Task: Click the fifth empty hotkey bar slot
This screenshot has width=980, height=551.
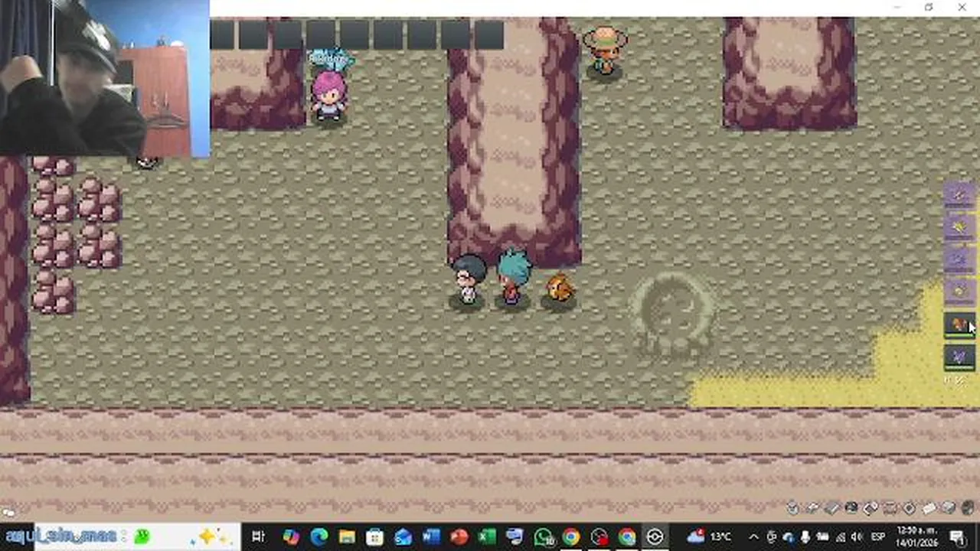Action: pyautogui.click(x=354, y=35)
